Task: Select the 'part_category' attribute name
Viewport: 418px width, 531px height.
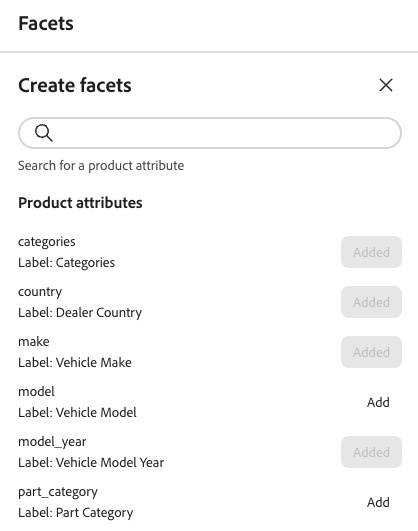Action: pyautogui.click(x=58, y=492)
